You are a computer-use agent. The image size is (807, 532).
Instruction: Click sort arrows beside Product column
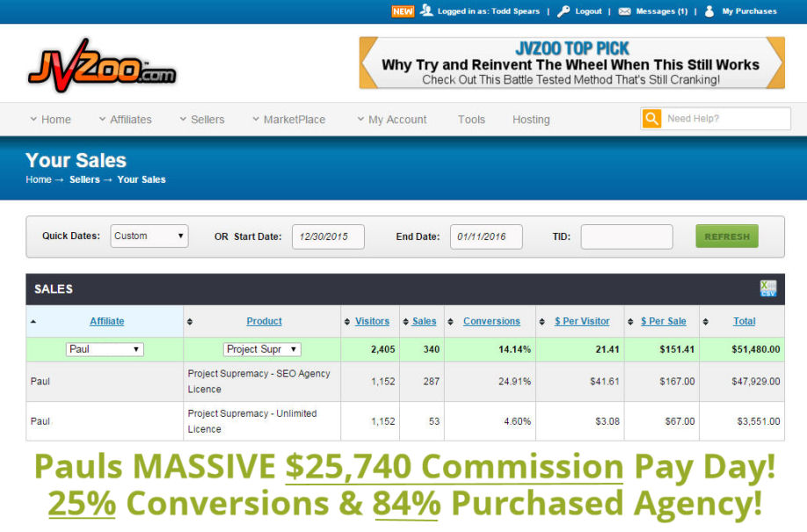click(190, 321)
